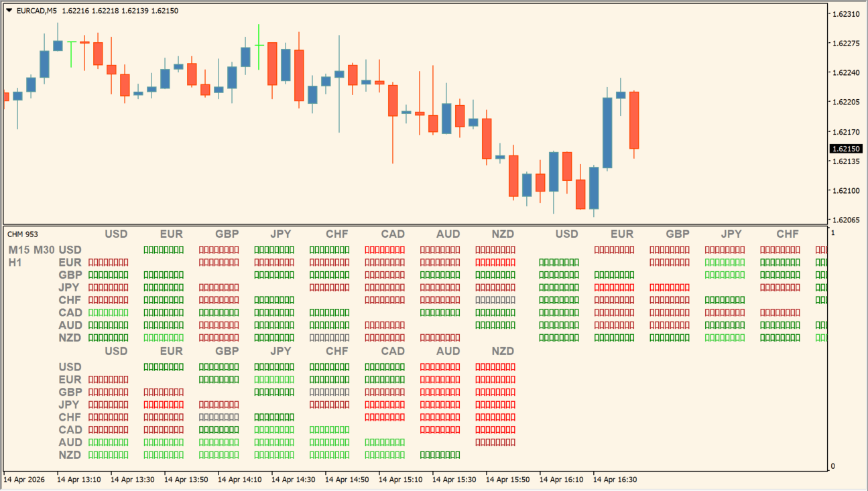Image resolution: width=868 pixels, height=491 pixels.
Task: Click the current price marker 1.62150
Action: pos(846,149)
